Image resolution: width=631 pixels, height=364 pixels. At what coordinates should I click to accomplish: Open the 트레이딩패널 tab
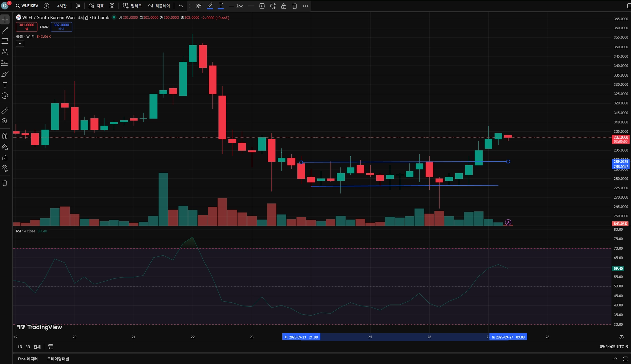[x=58, y=359]
